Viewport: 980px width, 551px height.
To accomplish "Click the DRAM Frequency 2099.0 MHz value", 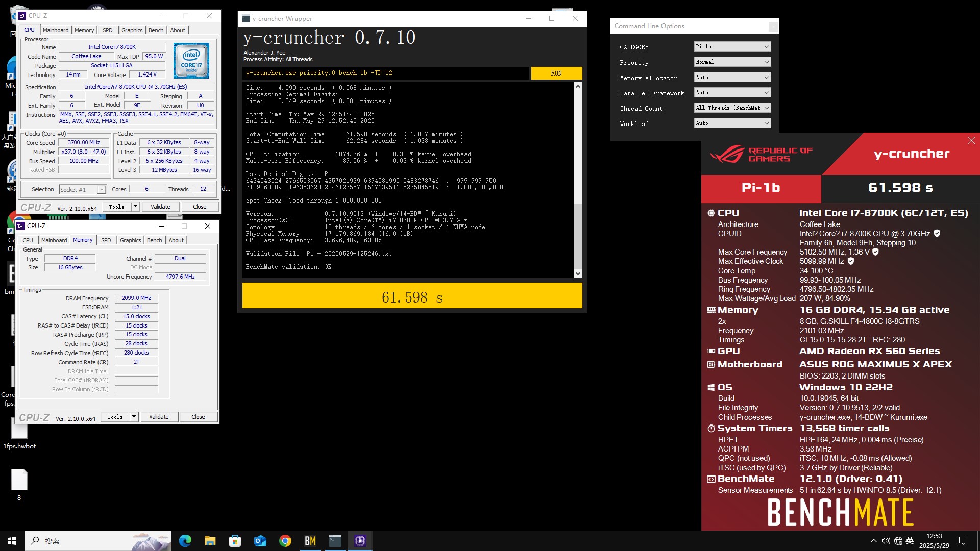I will 137,298.
